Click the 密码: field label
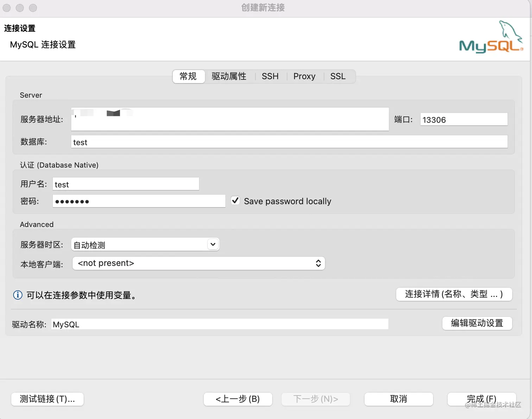Viewport: 532px width, 419px height. coord(30,201)
